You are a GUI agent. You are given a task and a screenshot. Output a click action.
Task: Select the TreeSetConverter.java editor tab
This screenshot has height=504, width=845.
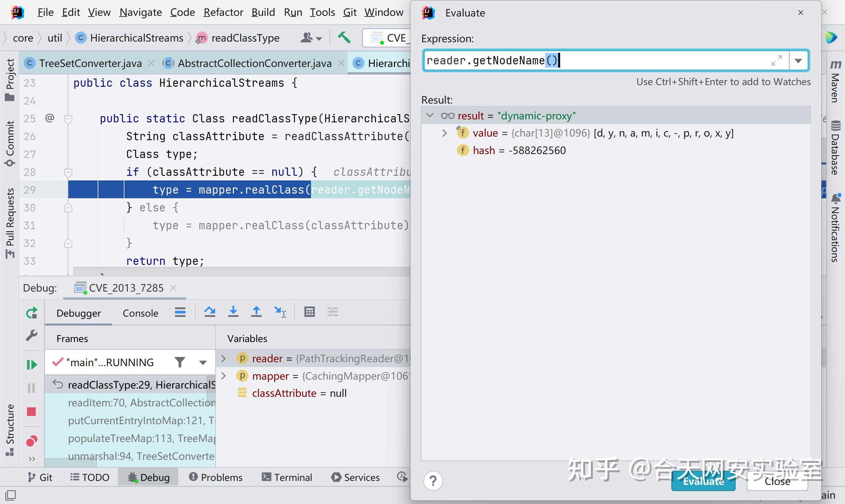pos(89,63)
